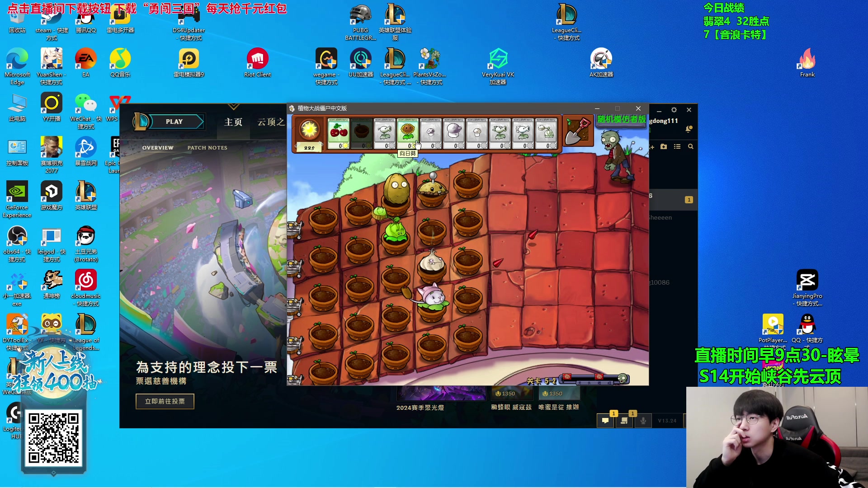Click the friends list view icon
The image size is (868, 488).
(x=677, y=146)
